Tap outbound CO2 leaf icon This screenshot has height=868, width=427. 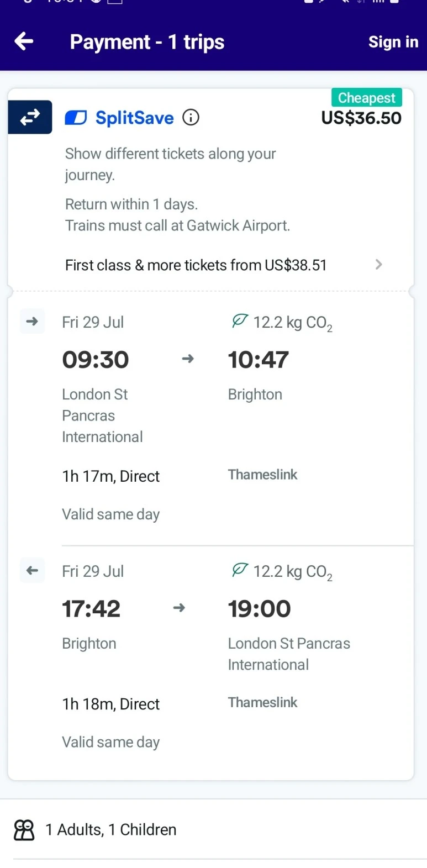[x=240, y=321]
